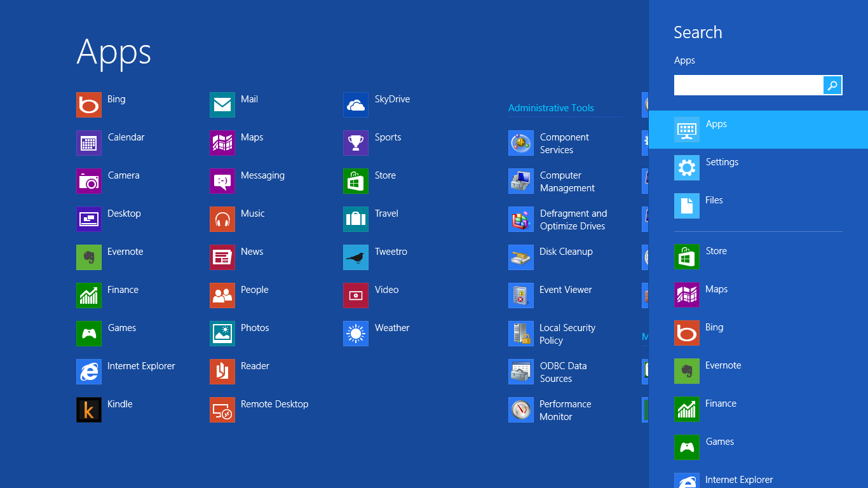Open the Event Viewer tool
868x488 pixels.
tap(521, 295)
